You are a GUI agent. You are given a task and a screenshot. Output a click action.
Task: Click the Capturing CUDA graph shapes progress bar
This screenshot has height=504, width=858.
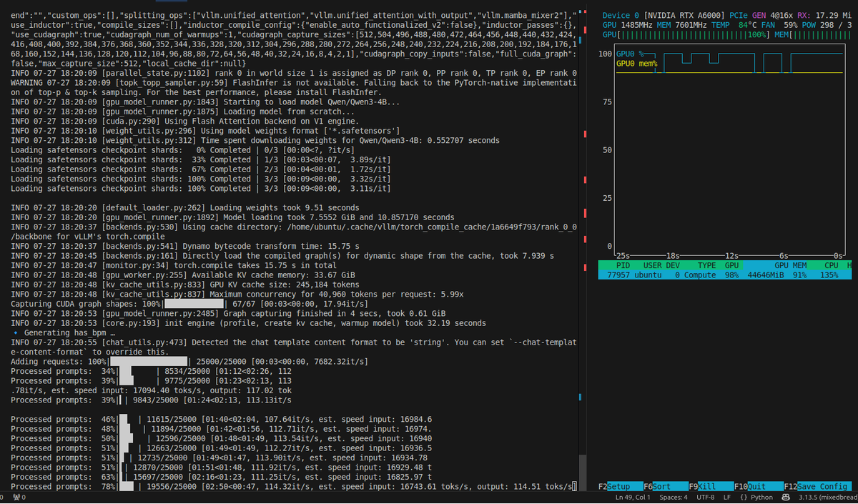(194, 304)
